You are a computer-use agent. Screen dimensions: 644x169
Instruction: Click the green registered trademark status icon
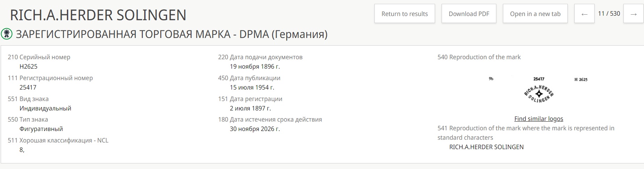click(7, 34)
